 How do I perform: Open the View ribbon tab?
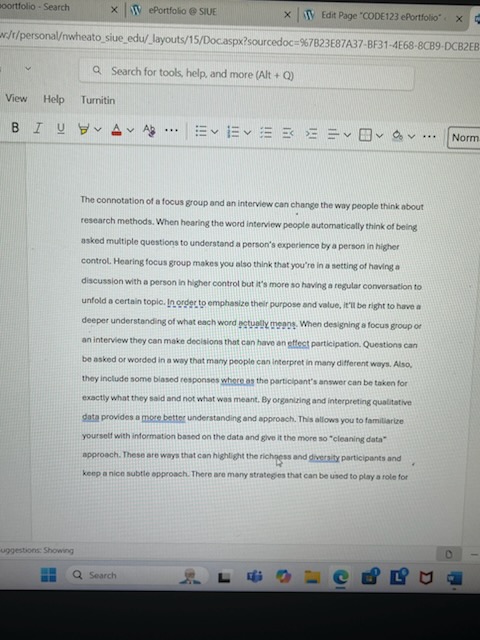16,98
